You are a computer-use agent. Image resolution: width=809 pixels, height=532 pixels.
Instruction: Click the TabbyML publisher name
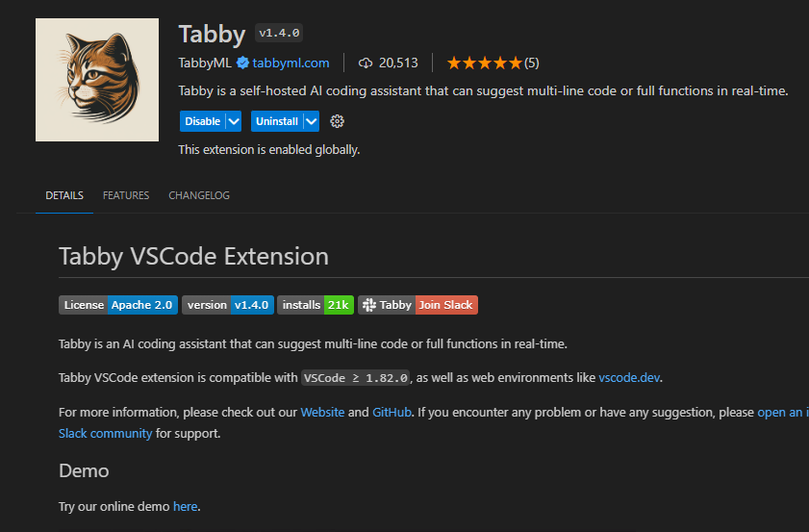pyautogui.click(x=205, y=63)
